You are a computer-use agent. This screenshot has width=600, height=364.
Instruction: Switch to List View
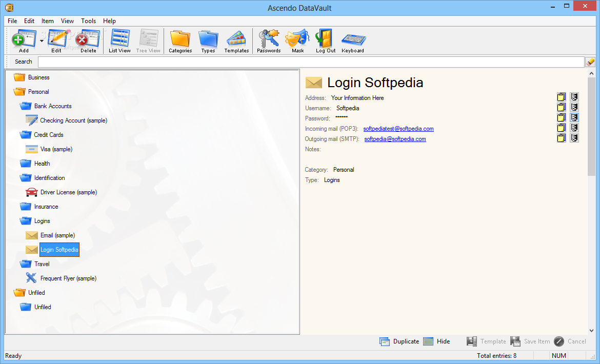coord(120,41)
